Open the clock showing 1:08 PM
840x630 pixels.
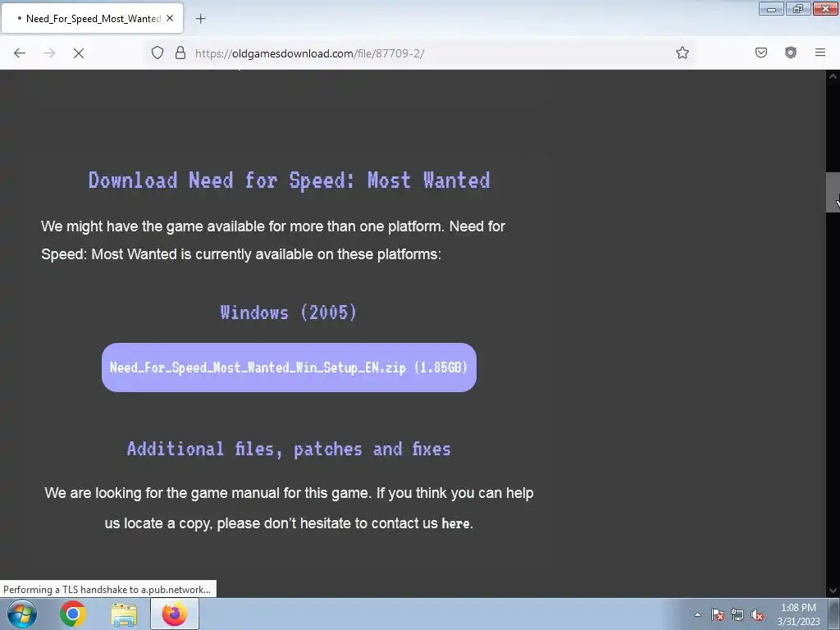798,614
